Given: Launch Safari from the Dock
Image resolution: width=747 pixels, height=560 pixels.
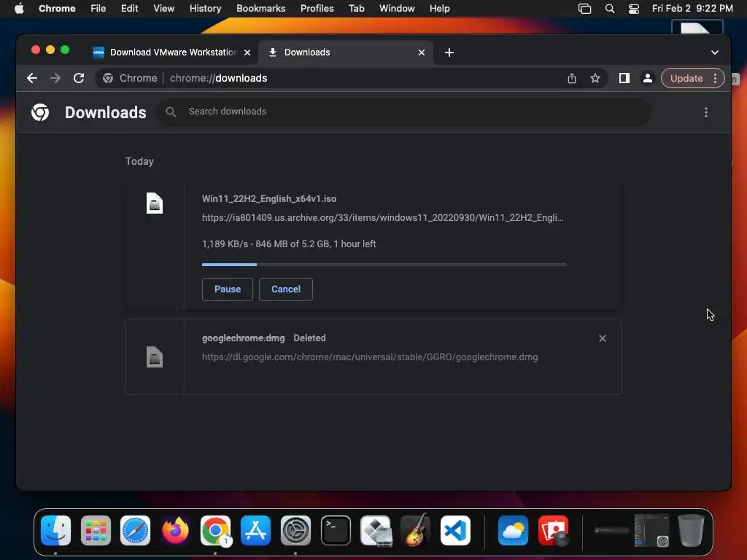Looking at the screenshot, I should pos(135,531).
